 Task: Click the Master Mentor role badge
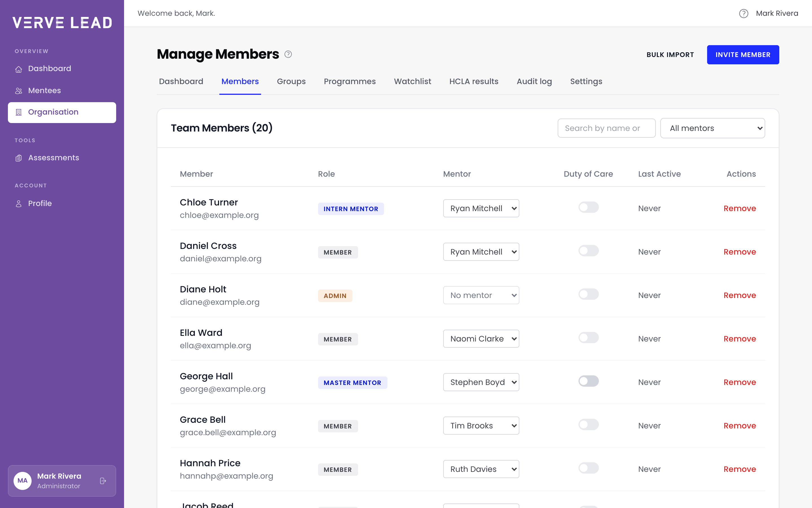point(352,383)
